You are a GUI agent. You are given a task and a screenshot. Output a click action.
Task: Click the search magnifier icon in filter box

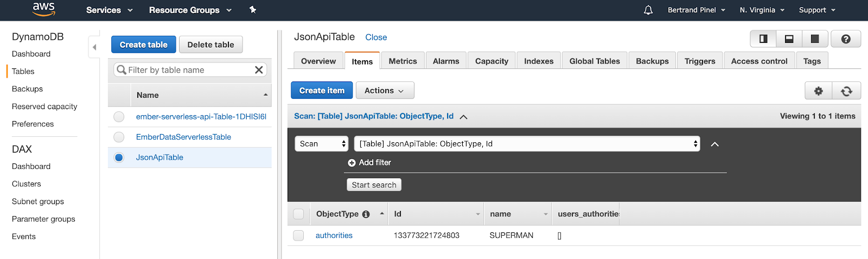pyautogui.click(x=122, y=70)
